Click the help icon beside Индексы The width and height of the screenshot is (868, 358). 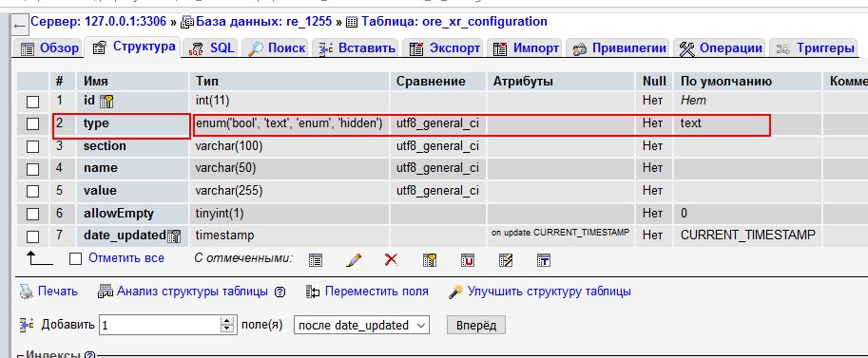[x=90, y=355]
